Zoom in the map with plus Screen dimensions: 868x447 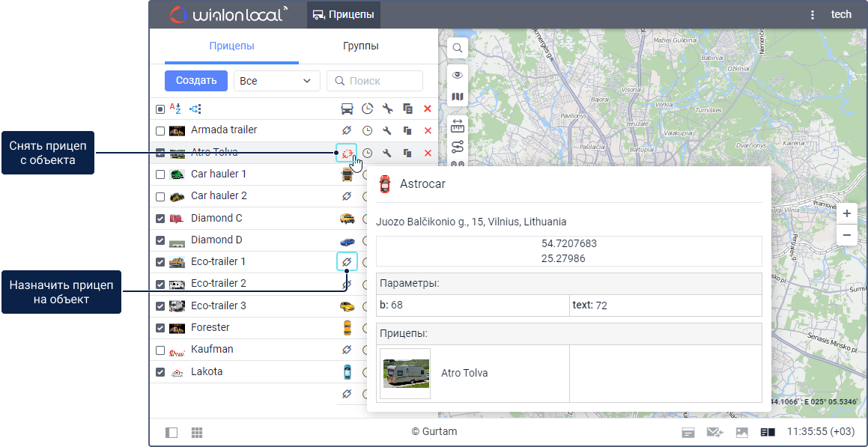point(846,213)
